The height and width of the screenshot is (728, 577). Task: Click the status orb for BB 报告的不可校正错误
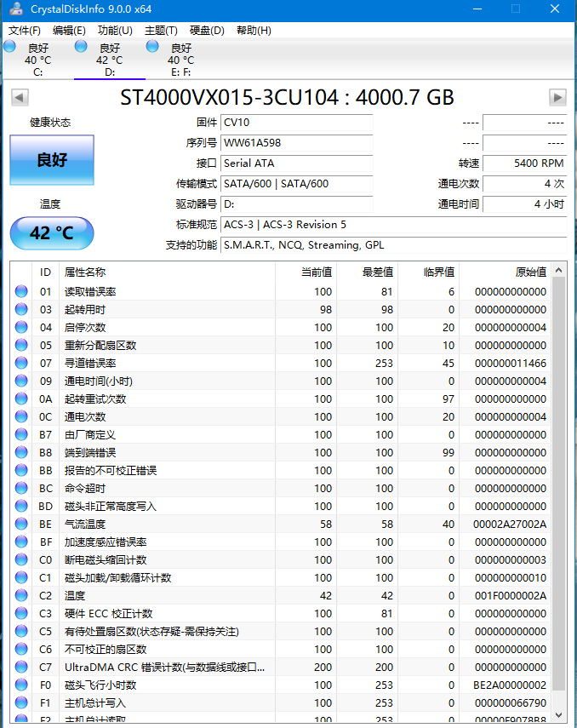click(x=21, y=470)
